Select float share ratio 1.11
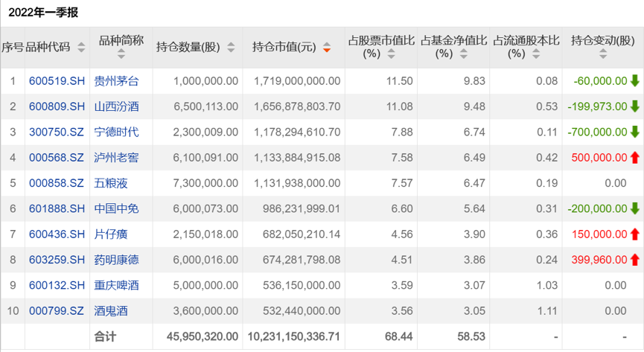The image size is (644, 352). click(x=547, y=310)
